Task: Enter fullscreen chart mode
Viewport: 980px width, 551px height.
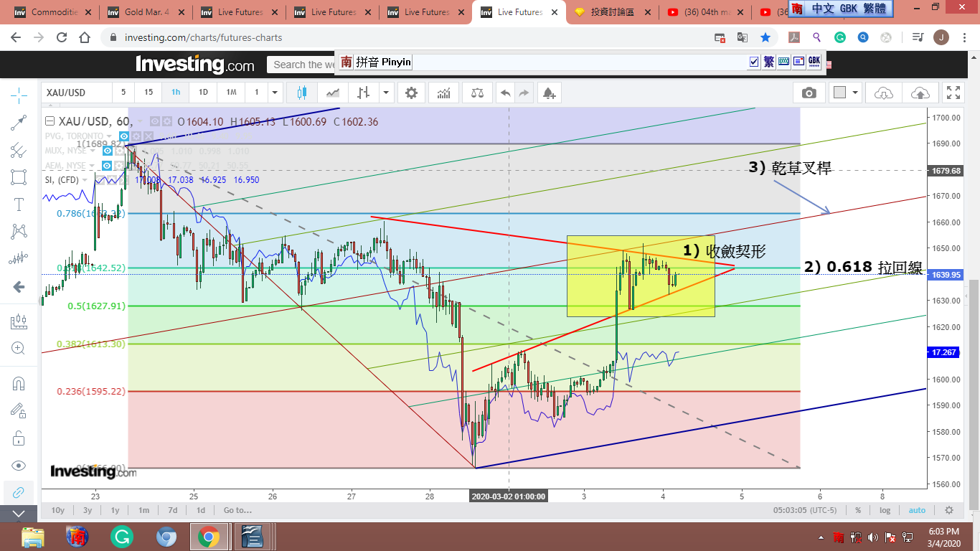Action: tap(953, 93)
